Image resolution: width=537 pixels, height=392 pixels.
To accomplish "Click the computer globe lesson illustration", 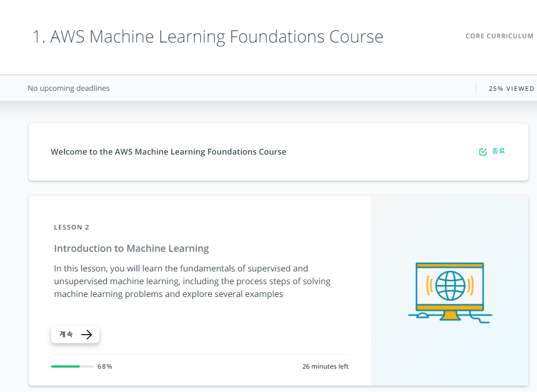I will (450, 293).
